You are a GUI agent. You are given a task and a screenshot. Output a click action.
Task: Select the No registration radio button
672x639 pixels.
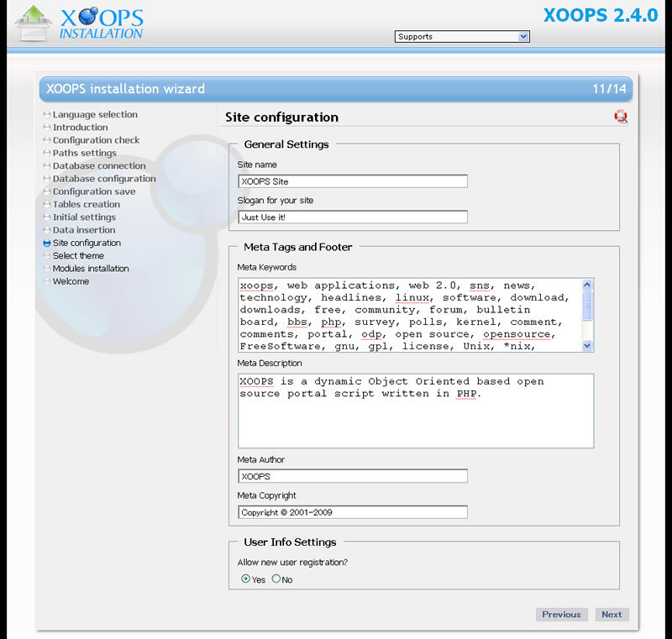(x=276, y=579)
